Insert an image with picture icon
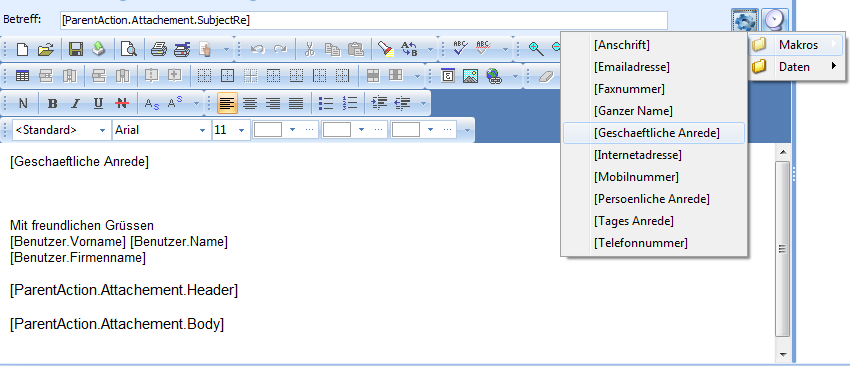Image resolution: width=850 pixels, height=366 pixels. [470, 76]
